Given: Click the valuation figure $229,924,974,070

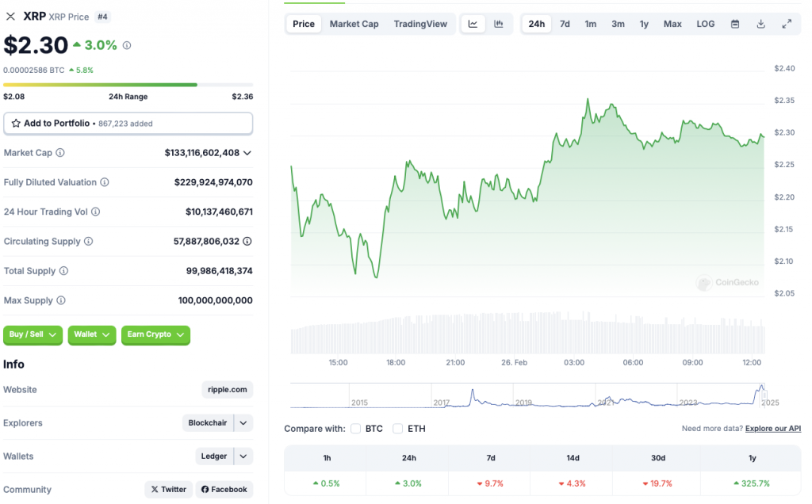Looking at the screenshot, I should (213, 182).
